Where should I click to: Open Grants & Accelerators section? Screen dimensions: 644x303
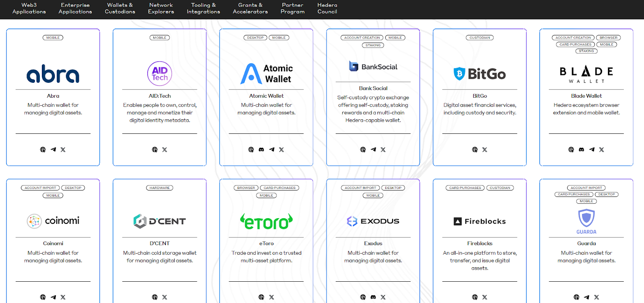point(250,8)
